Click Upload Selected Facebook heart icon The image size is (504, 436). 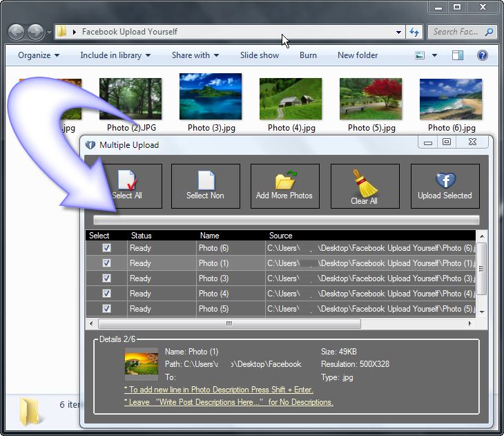click(445, 180)
